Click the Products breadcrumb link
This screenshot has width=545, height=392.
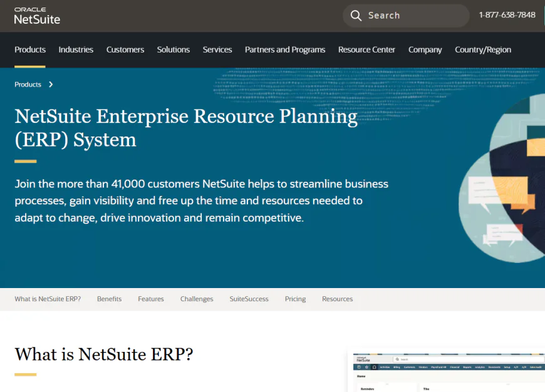click(x=28, y=85)
